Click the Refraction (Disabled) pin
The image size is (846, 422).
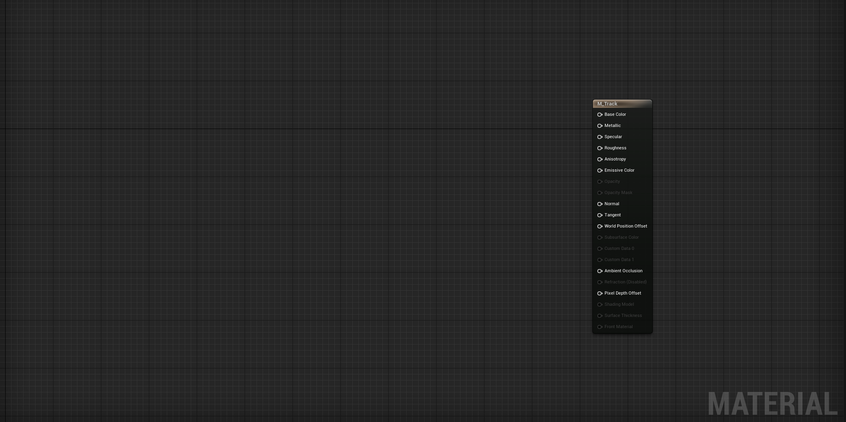(x=600, y=282)
